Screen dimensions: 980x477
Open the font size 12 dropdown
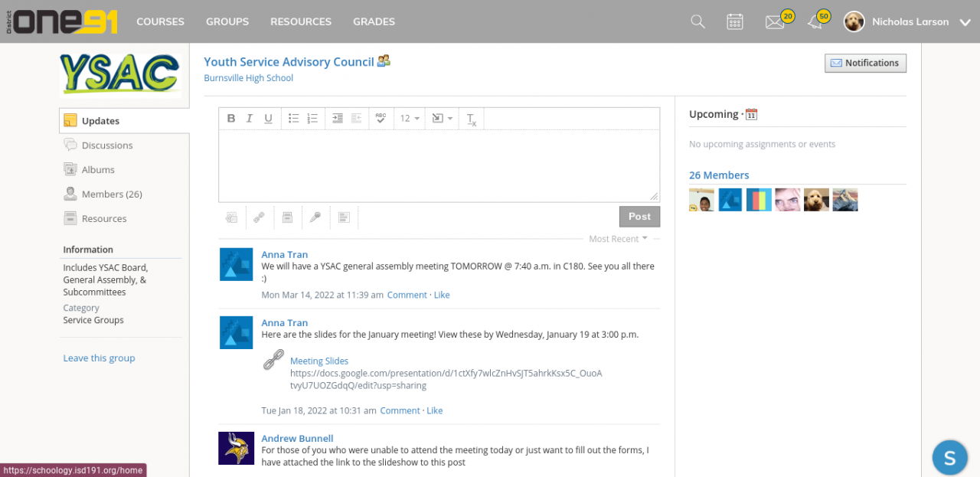click(x=410, y=119)
